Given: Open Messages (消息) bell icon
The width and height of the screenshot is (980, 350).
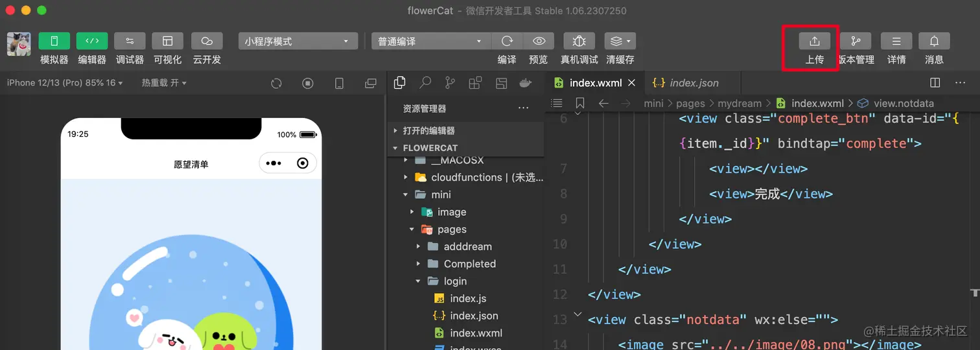Looking at the screenshot, I should point(934,41).
